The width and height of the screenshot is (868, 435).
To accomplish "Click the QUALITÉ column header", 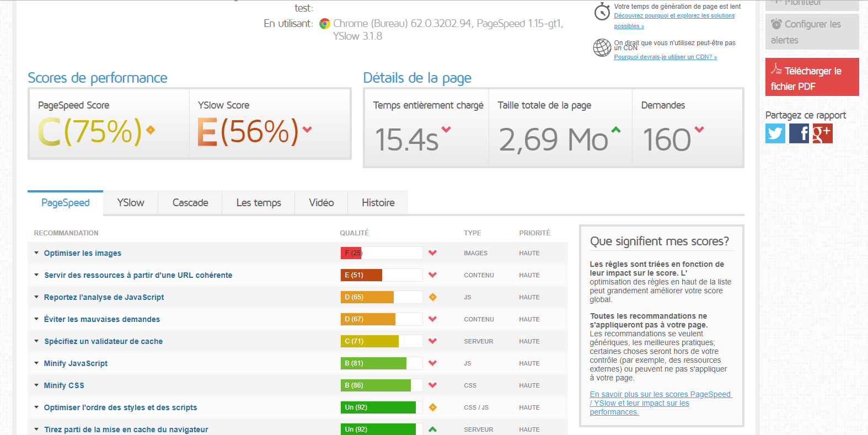I will pos(355,233).
